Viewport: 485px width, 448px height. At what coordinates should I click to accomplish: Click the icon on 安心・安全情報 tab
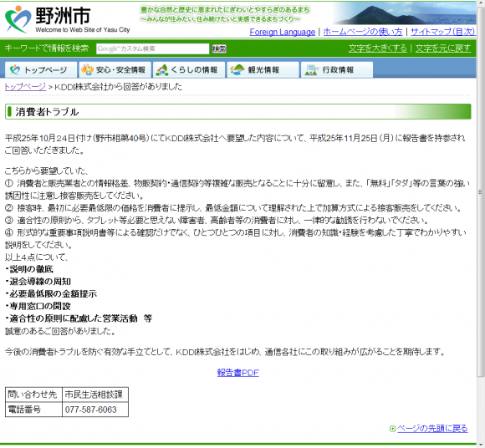(x=88, y=69)
